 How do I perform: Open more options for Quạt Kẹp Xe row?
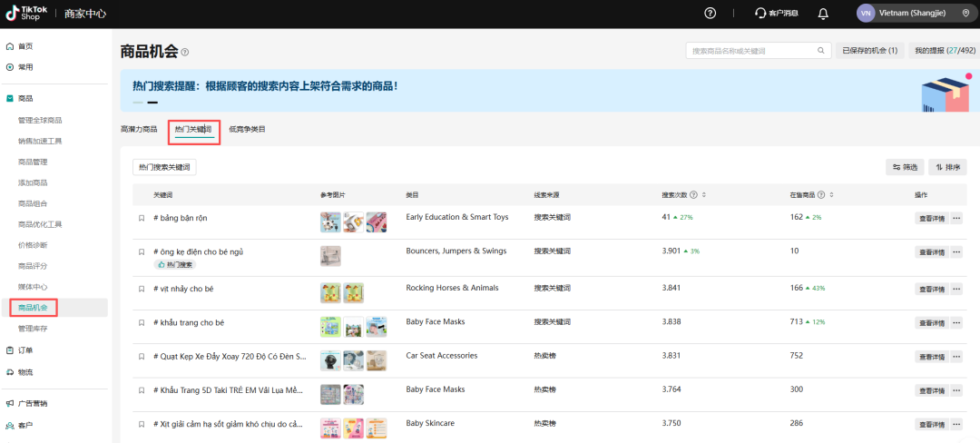pos(956,356)
